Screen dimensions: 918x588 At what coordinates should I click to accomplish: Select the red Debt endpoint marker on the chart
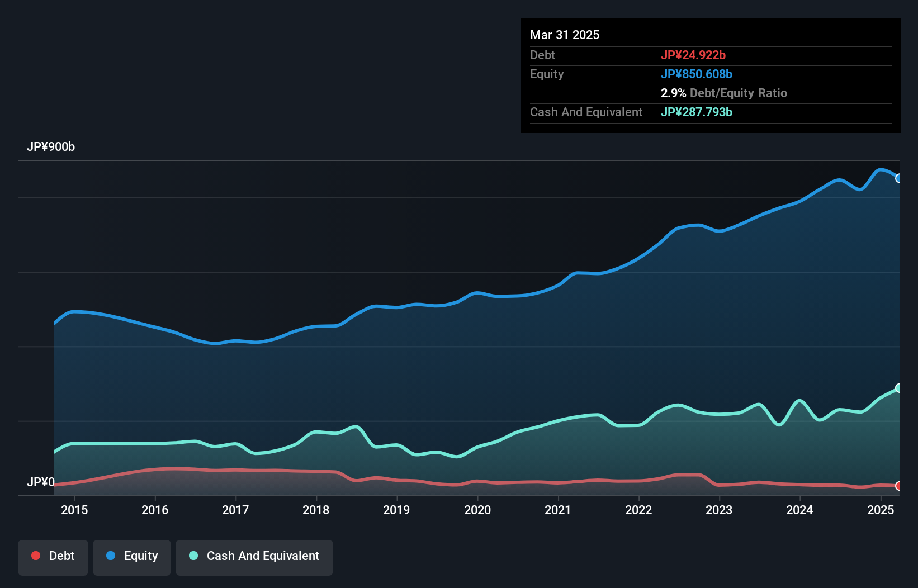point(899,486)
